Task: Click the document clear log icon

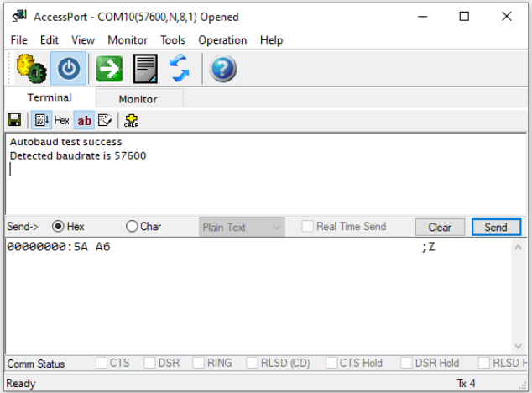Action: click(x=145, y=69)
